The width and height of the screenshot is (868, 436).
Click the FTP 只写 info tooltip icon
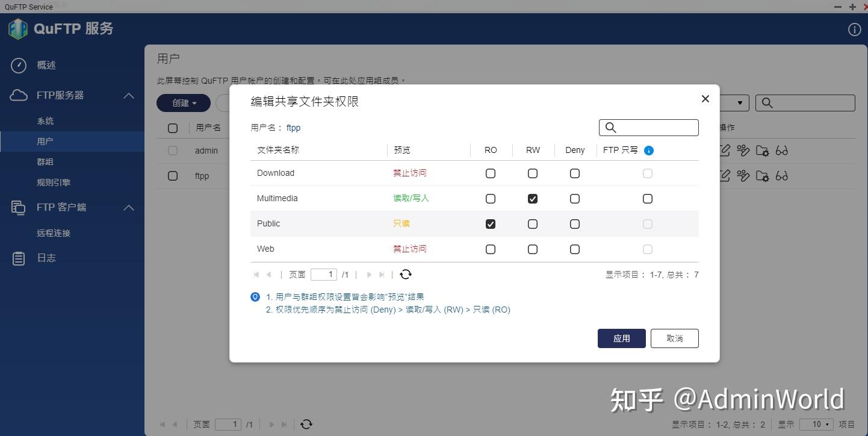point(648,151)
